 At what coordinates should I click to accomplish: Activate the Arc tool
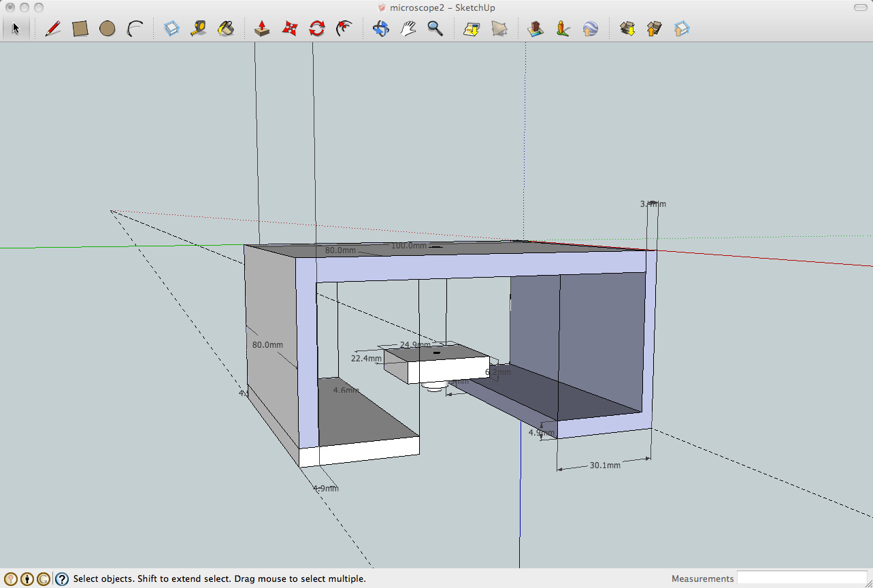pyautogui.click(x=135, y=29)
